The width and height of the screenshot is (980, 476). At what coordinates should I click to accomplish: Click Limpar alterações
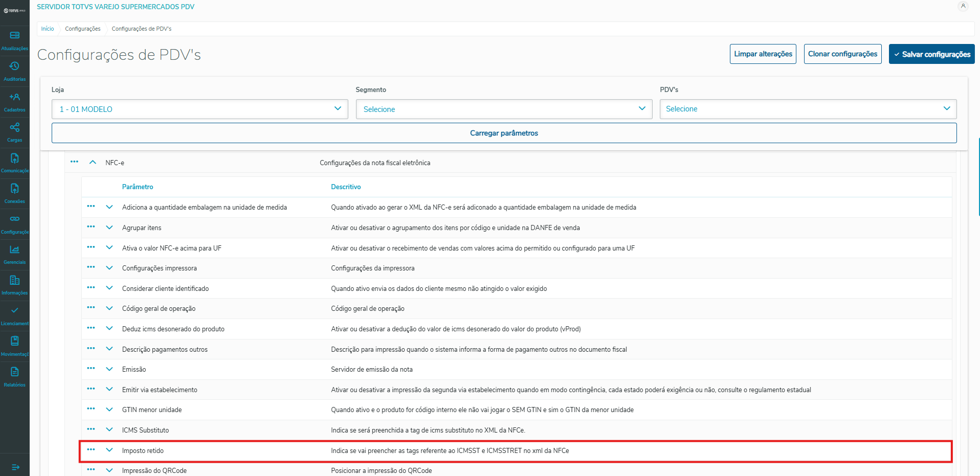(x=763, y=54)
